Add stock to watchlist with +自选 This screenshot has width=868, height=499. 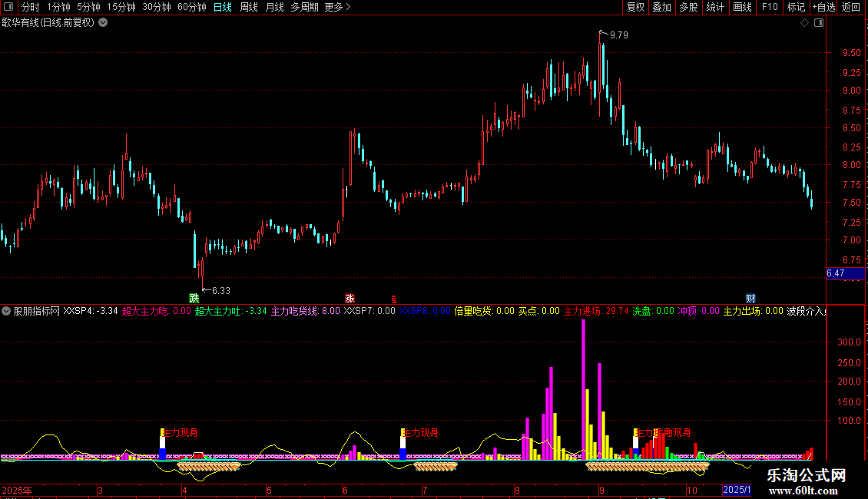click(823, 7)
